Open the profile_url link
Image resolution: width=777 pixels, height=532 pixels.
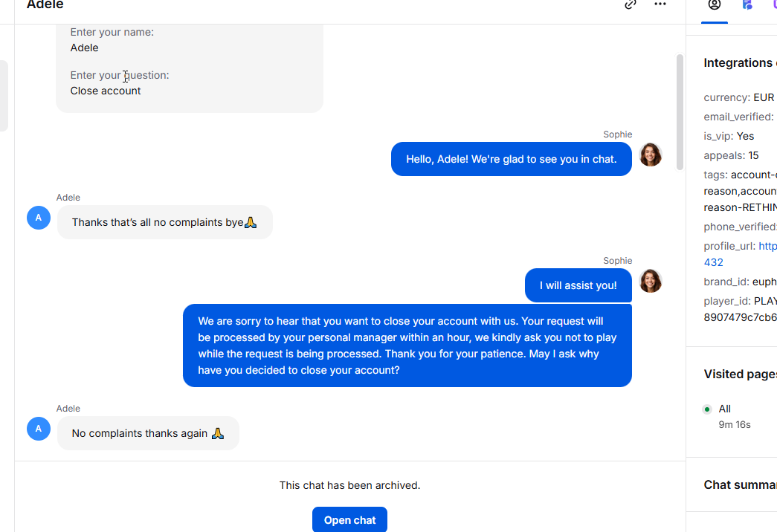(767, 246)
